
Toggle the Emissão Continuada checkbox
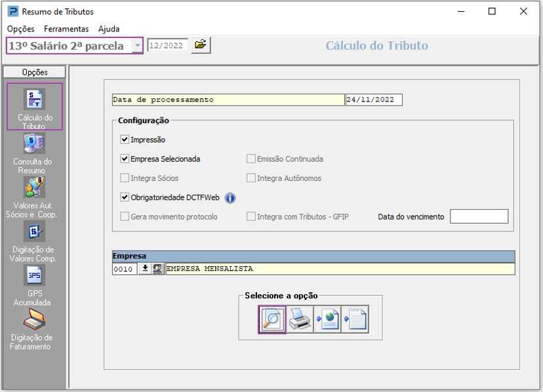pos(251,159)
